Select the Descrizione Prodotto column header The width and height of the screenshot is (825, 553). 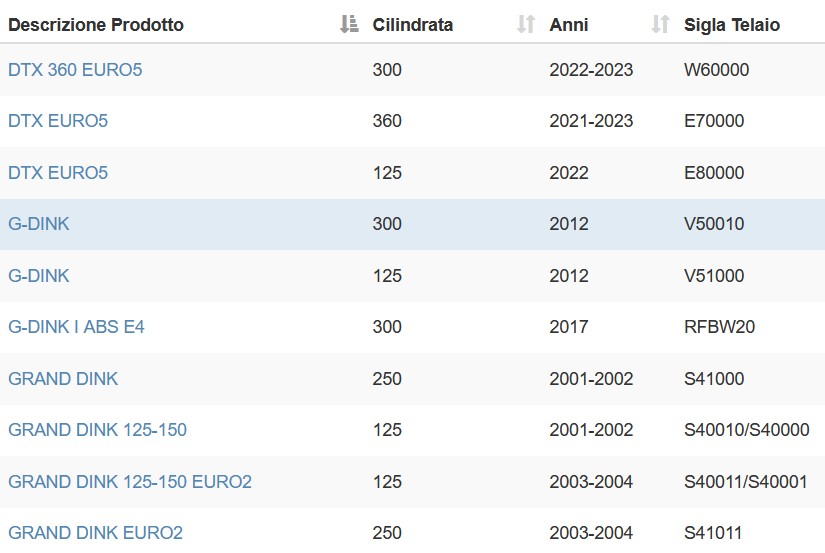[96, 25]
